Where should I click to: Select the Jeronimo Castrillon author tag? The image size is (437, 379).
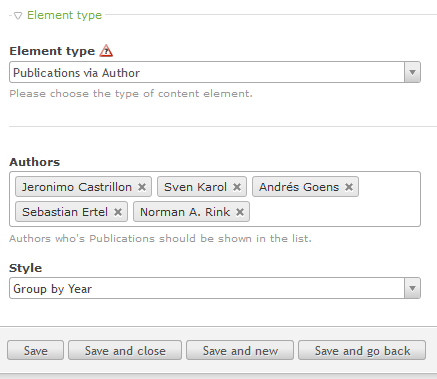[77, 187]
